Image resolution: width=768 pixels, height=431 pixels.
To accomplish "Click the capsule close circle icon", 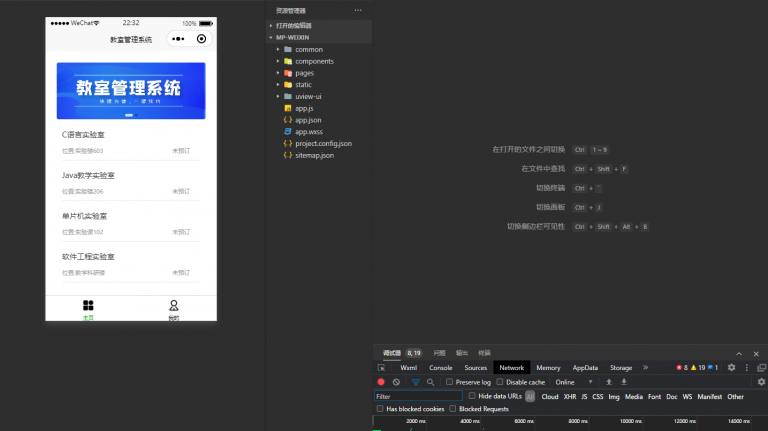I will coord(201,39).
